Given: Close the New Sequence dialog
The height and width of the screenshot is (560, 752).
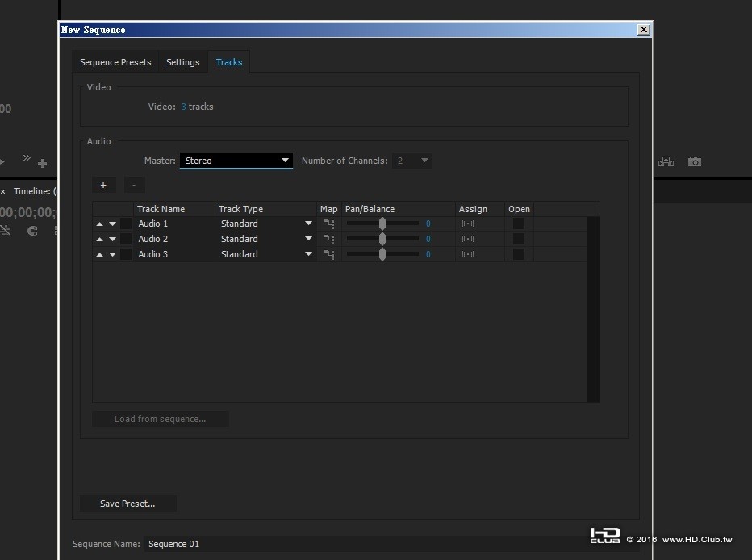Looking at the screenshot, I should [x=643, y=30].
